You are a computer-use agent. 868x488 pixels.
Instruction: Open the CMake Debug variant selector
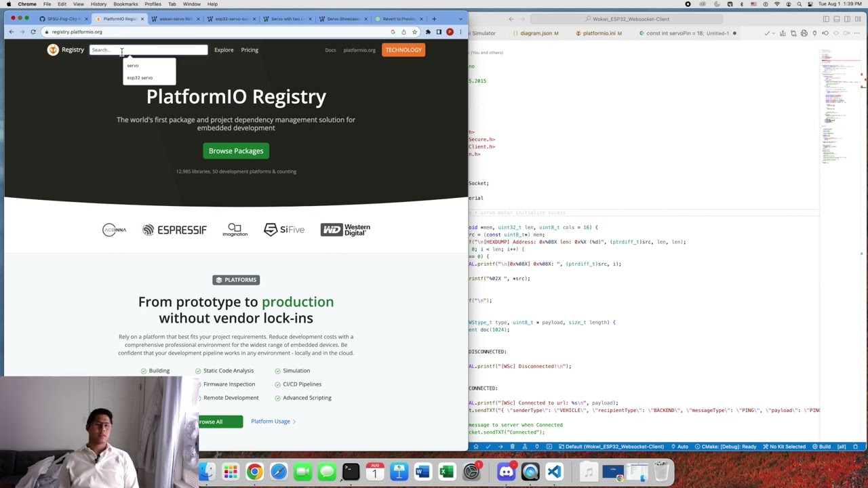click(724, 447)
